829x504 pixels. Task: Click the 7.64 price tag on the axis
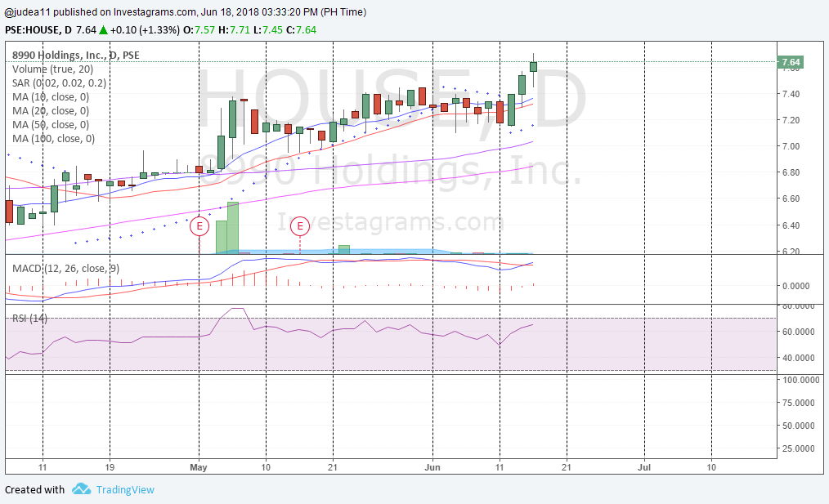(x=791, y=60)
